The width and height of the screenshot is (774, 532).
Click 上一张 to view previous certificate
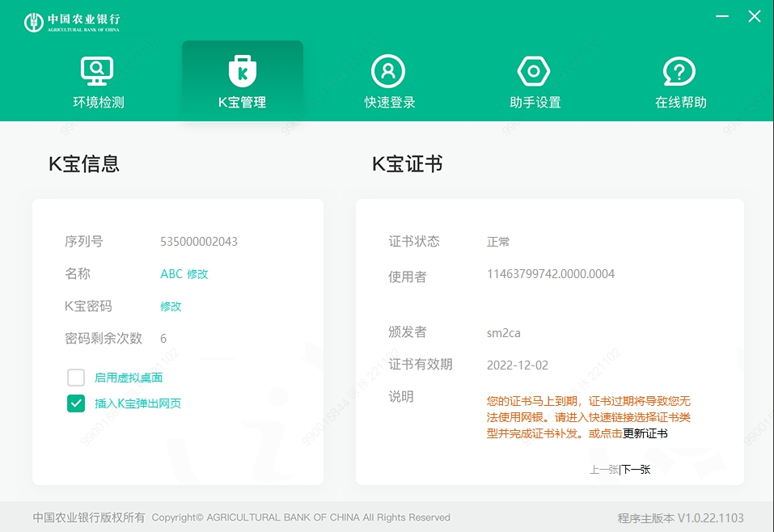coord(604,469)
